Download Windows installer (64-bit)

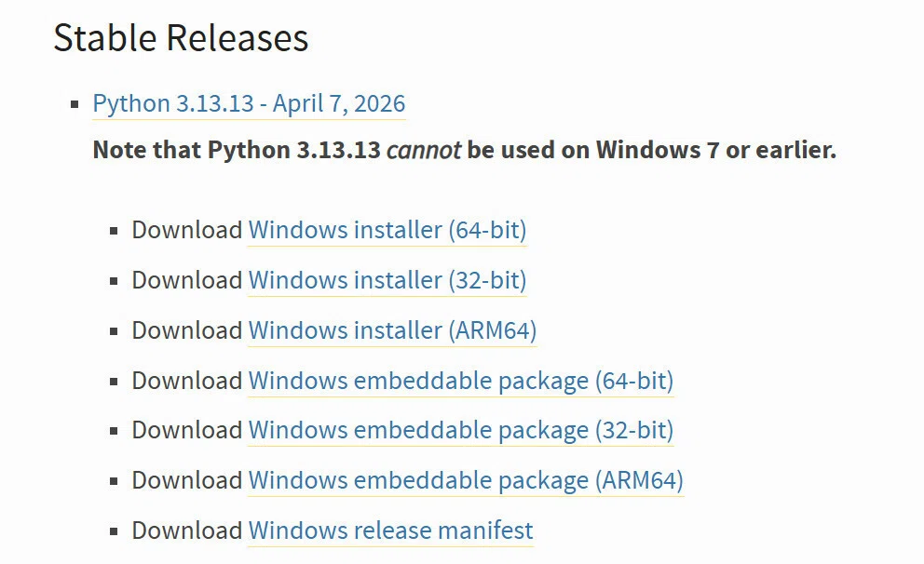coord(387,230)
